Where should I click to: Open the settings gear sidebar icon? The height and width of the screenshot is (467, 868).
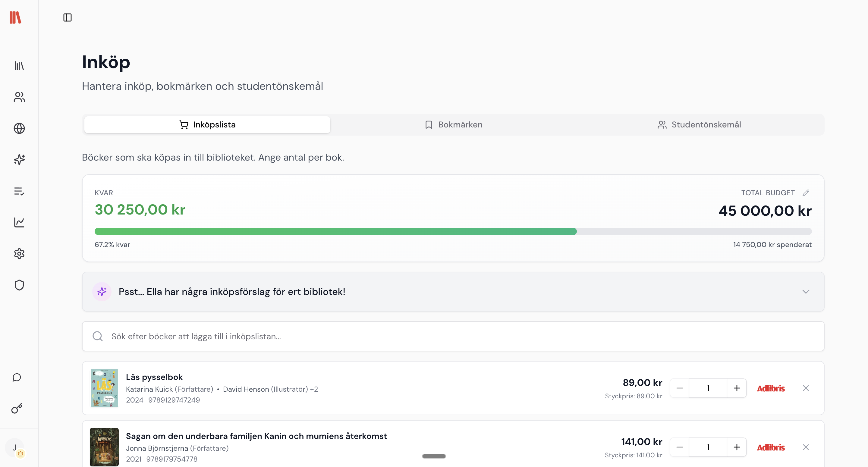tap(19, 254)
